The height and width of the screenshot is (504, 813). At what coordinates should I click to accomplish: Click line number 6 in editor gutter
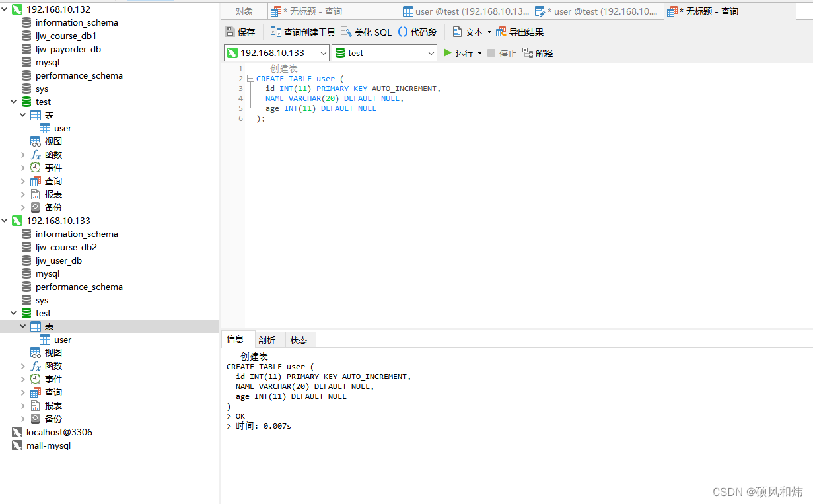point(240,118)
